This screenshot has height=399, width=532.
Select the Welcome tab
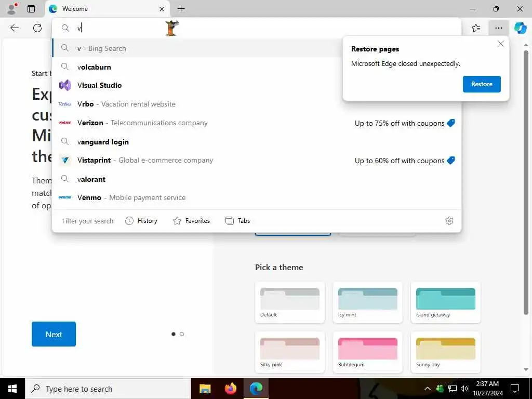click(x=107, y=9)
